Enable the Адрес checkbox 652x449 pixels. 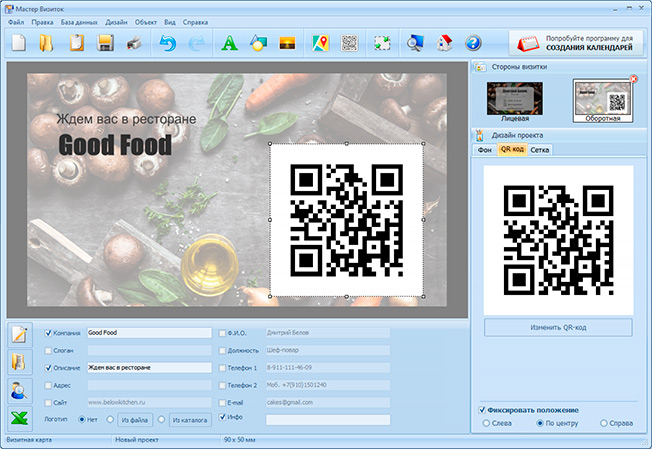48,385
